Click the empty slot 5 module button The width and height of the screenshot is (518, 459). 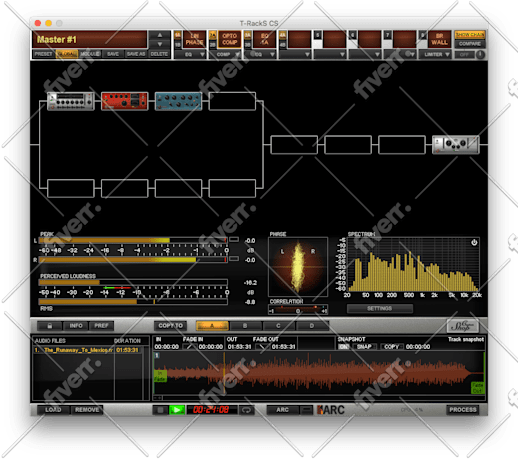coord(334,39)
